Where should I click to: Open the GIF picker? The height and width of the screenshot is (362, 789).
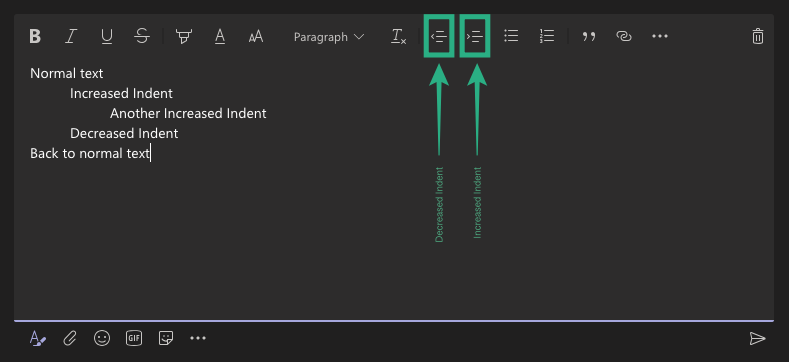tap(134, 338)
